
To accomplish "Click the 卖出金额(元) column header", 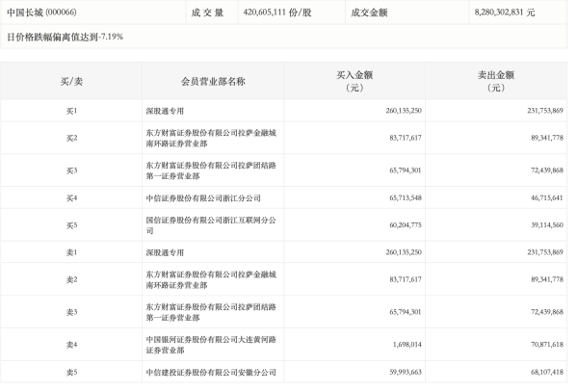I will (x=496, y=82).
